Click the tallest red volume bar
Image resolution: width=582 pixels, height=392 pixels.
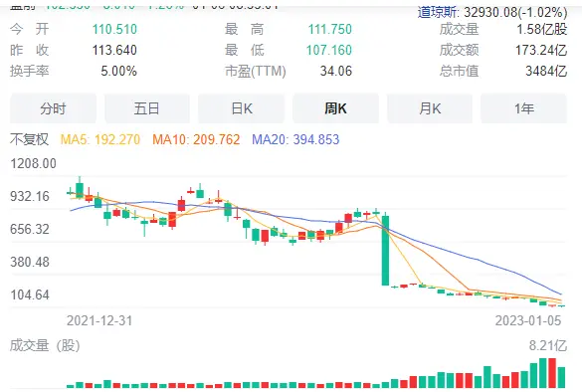[x=552, y=373]
